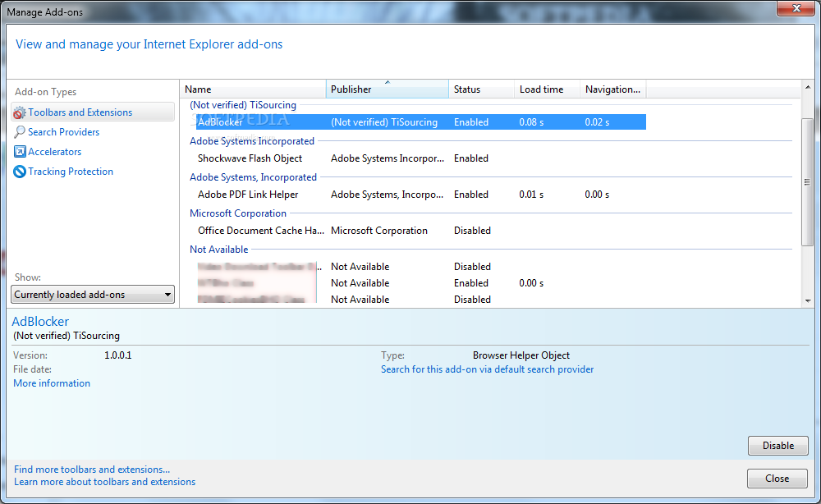Sort list by the Name column header
Viewport: 821px width, 504px height.
click(x=253, y=89)
